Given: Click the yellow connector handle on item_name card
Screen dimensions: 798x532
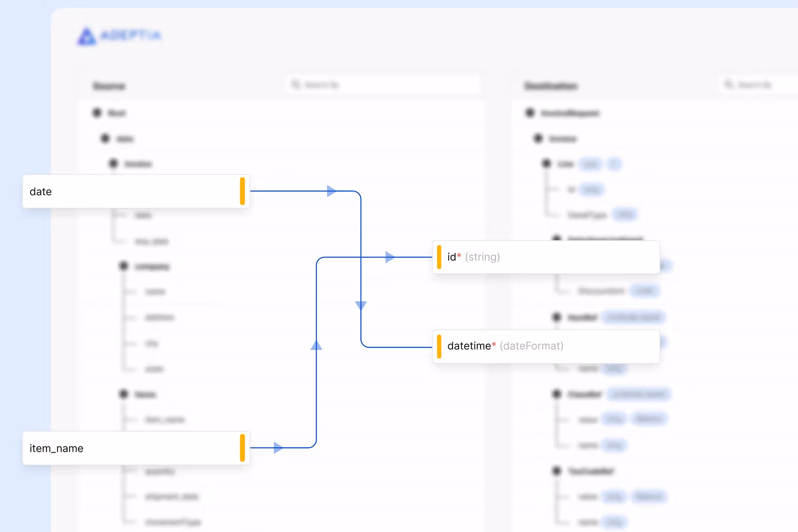Looking at the screenshot, I should (x=243, y=448).
